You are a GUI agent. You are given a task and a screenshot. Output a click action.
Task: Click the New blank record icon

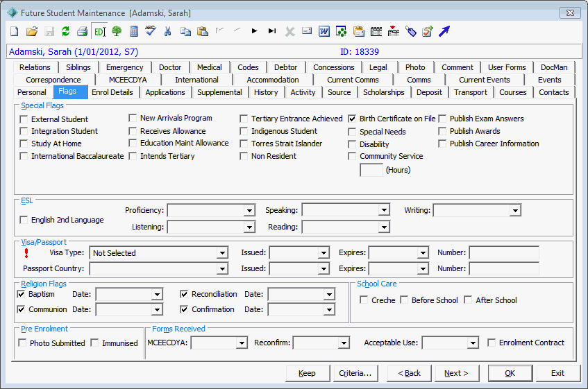[15, 31]
